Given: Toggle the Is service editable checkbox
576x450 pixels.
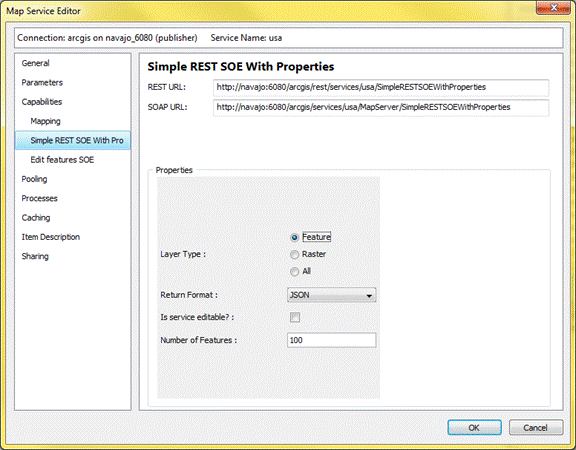Looking at the screenshot, I should tap(295, 317).
